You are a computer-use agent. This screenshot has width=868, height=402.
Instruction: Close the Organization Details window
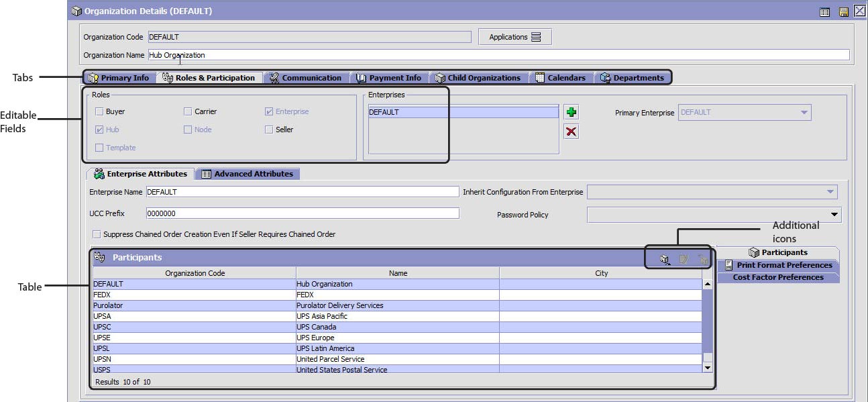859,11
